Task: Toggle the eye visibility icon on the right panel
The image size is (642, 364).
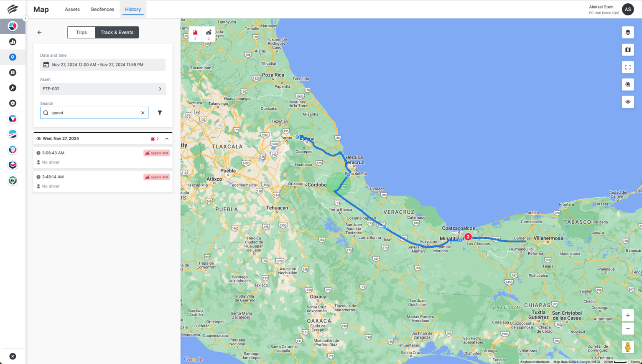Action: click(628, 101)
